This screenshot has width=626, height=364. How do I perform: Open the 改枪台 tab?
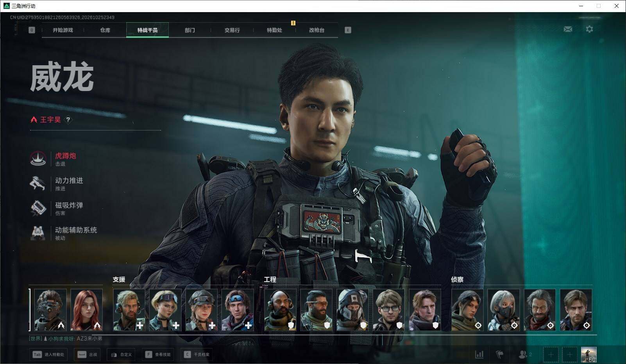point(317,30)
